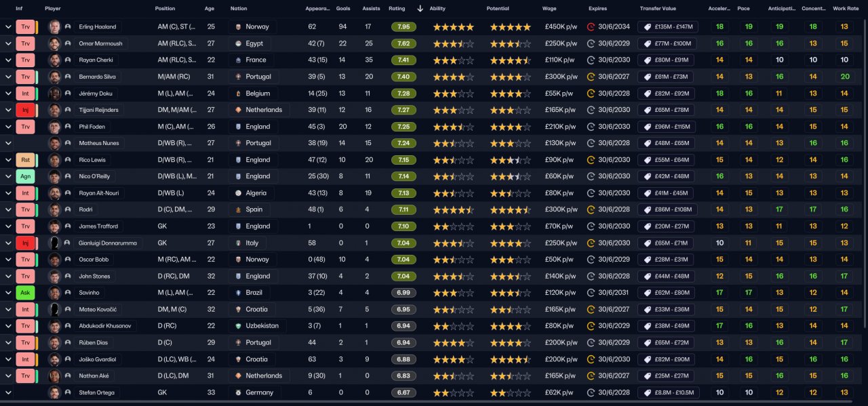Click the person icon next to Omar Marmoush
The height and width of the screenshot is (406, 868).
tap(68, 43)
